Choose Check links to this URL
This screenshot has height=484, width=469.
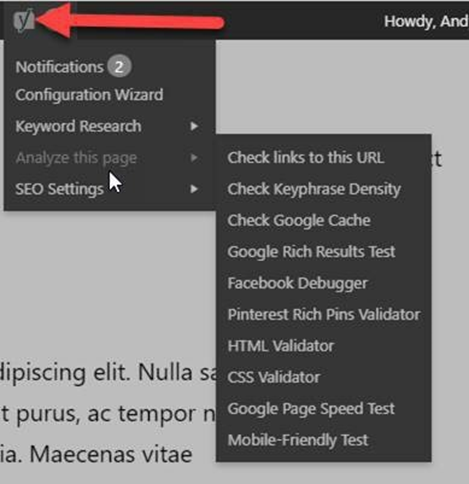click(306, 157)
